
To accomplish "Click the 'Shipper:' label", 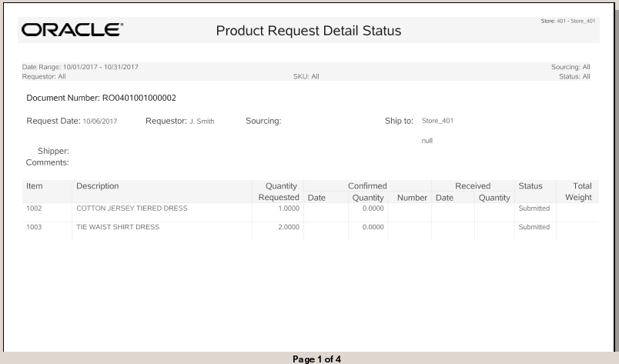I will coord(53,151).
